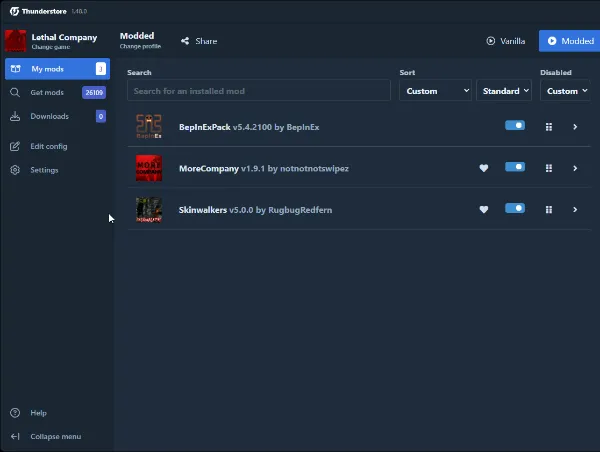The image size is (600, 452).
Task: Launch the game in Vanilla mode
Action: [505, 41]
